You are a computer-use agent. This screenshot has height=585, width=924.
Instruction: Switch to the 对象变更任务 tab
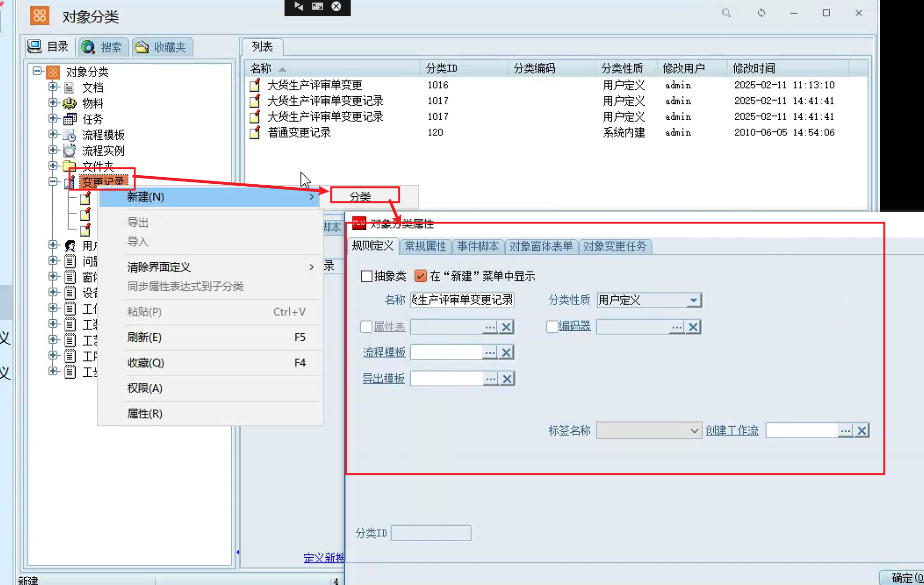click(615, 246)
